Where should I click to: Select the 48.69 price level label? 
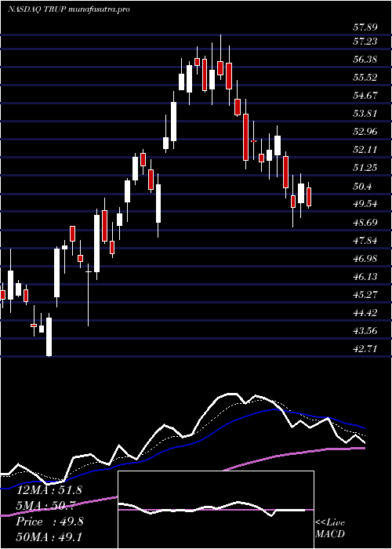pos(365,222)
